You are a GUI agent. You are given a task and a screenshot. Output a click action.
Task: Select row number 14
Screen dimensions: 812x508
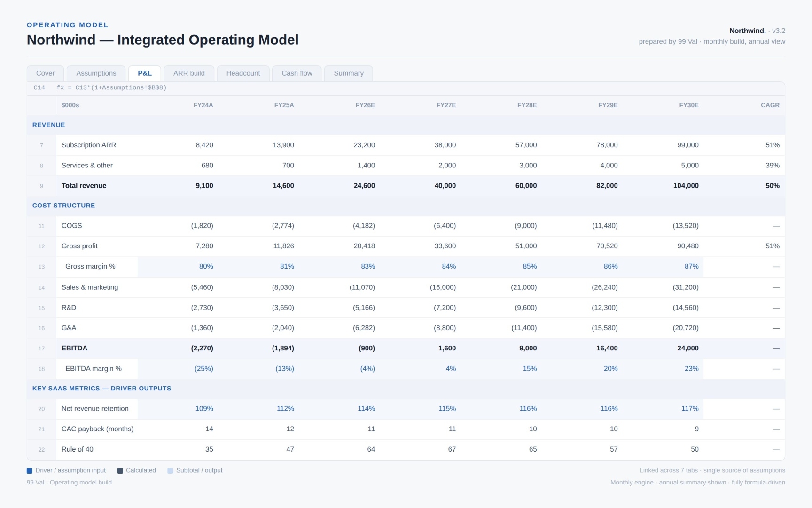click(x=41, y=287)
